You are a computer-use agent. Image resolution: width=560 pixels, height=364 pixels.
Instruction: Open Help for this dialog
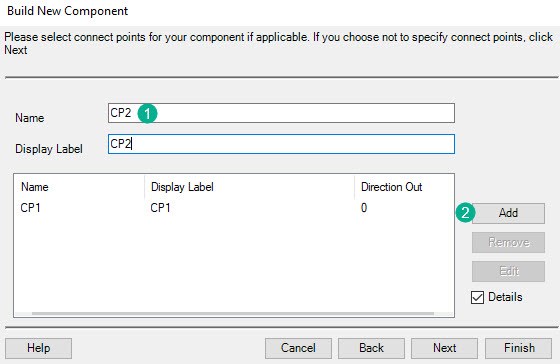tap(39, 348)
